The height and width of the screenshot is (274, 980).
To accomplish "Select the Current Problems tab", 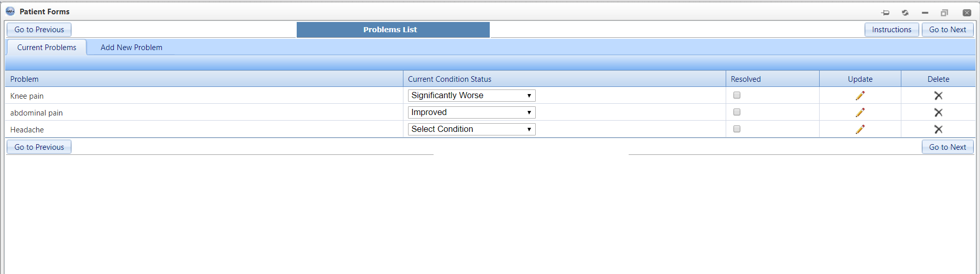I will 46,48.
